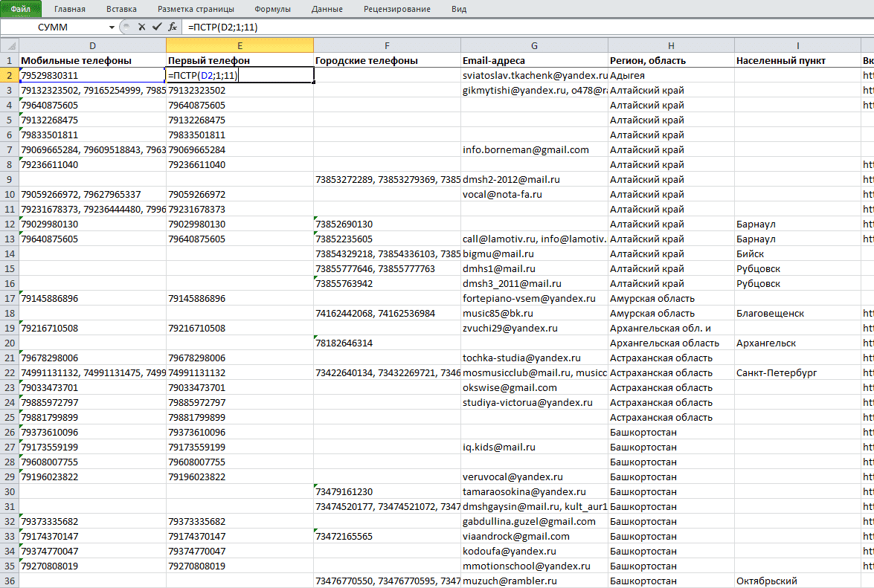Image resolution: width=874 pixels, height=588 pixels.
Task: Click header cell Регион, область
Action: pyautogui.click(x=671, y=60)
